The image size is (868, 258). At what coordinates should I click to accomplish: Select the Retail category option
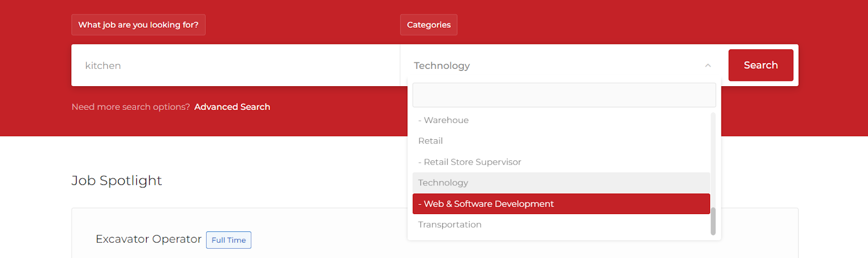click(x=561, y=141)
